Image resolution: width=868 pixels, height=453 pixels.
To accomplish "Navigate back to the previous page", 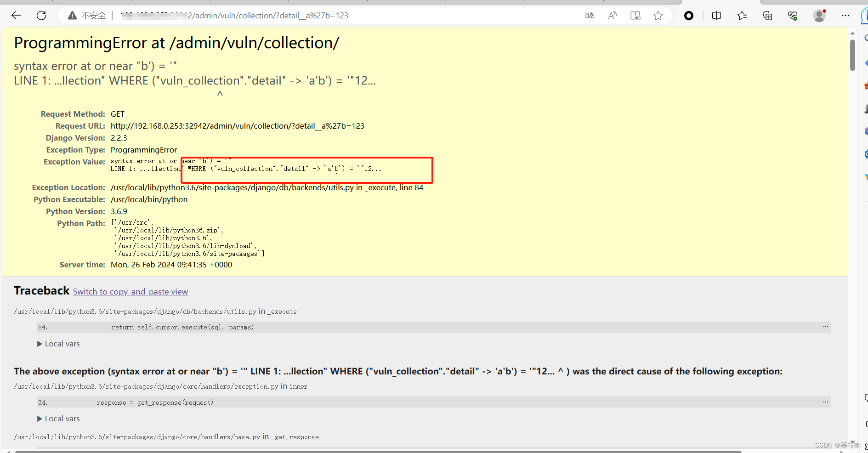I will (x=16, y=15).
